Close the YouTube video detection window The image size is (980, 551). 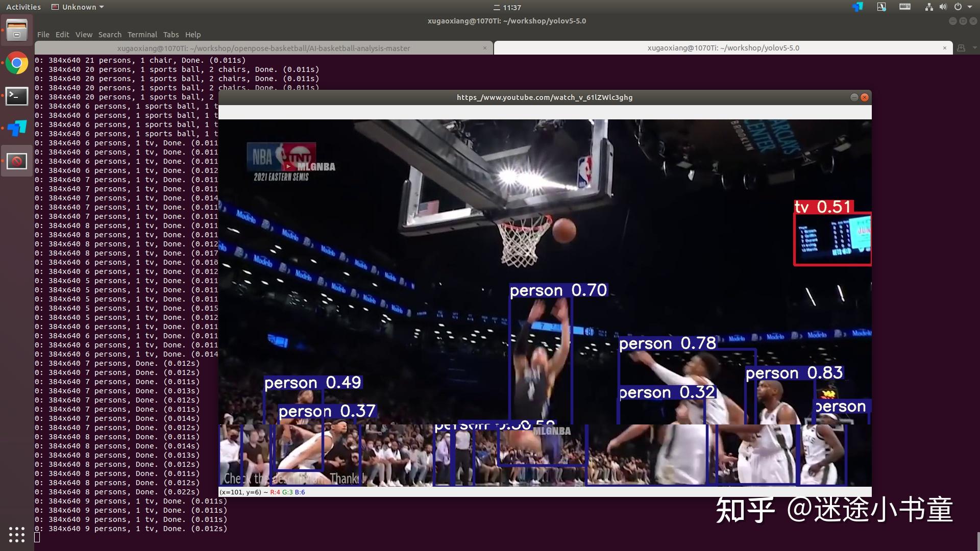point(865,97)
